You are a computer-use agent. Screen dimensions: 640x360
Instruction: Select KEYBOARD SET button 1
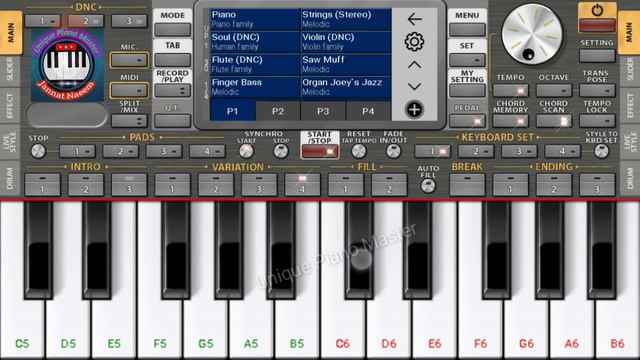(x=433, y=151)
